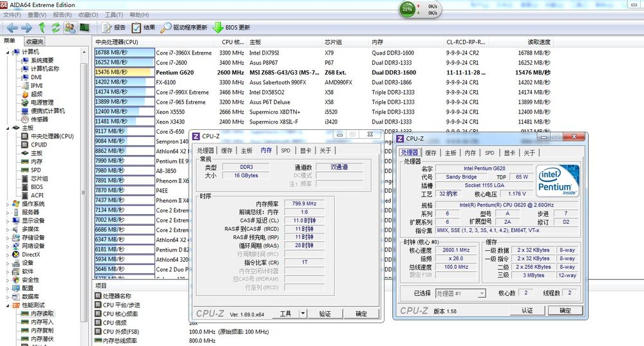Viewport: 644px width, 346px height.
Task: Expand the 显示设备 tree node
Action: point(7,221)
